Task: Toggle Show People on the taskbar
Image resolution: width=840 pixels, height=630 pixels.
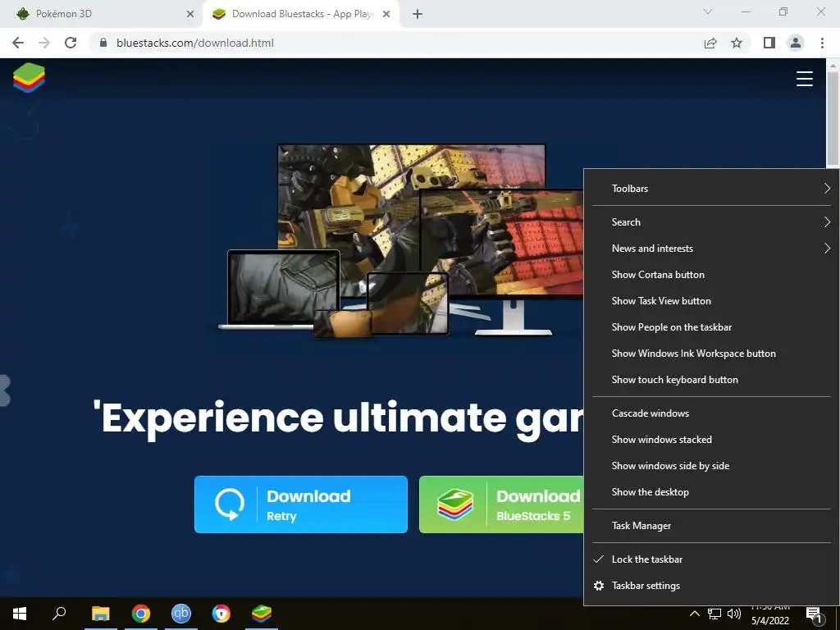Action: 711,326
